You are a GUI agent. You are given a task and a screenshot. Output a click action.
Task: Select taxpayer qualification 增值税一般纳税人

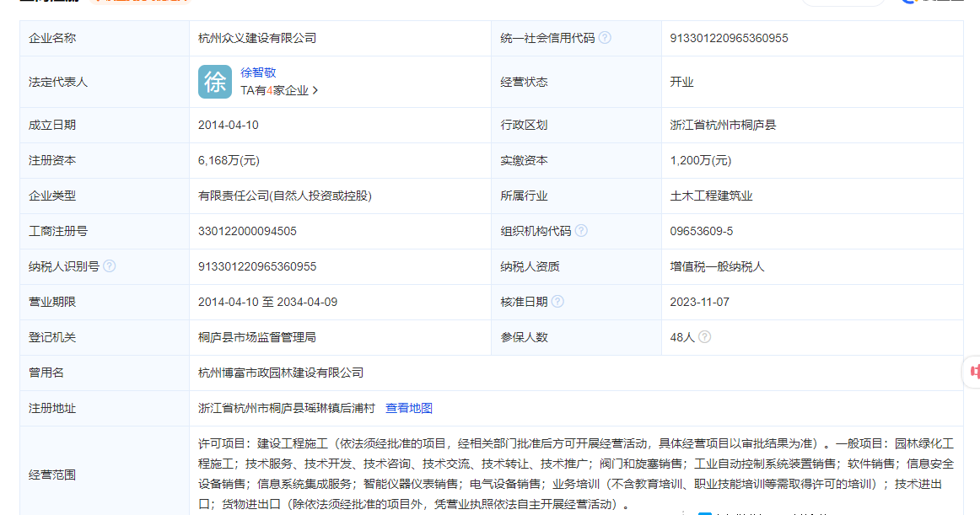pos(717,266)
